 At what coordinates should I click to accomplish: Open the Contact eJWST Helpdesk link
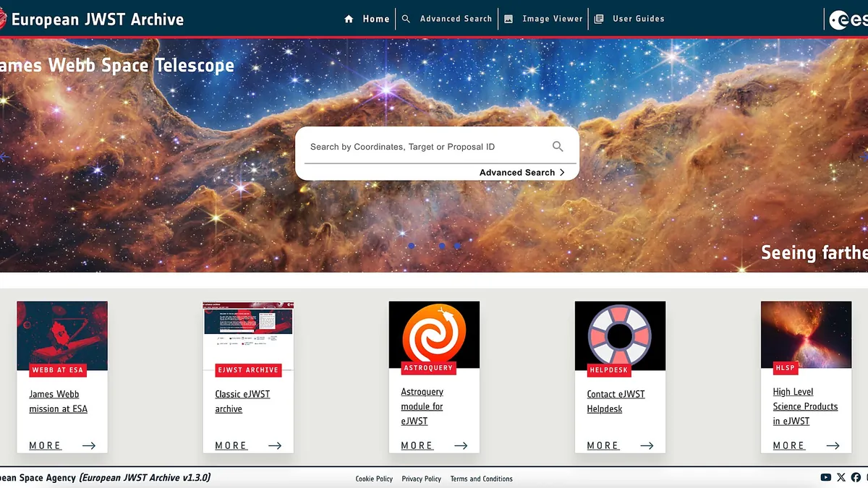pos(616,401)
